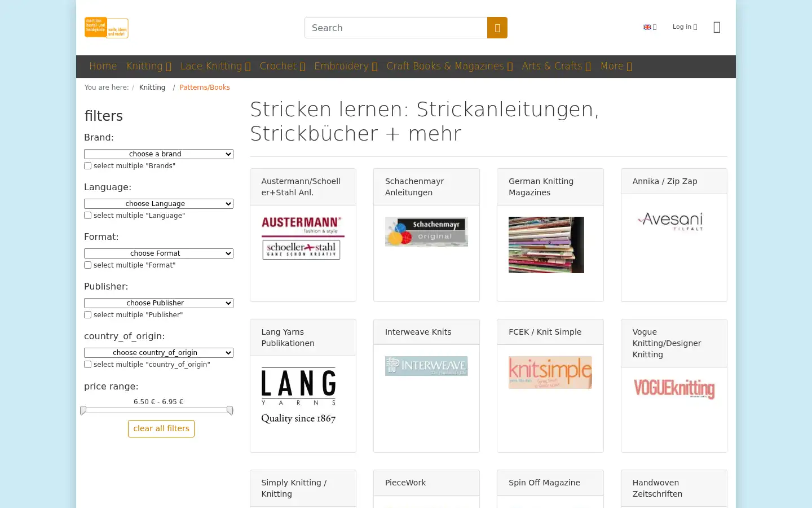The width and height of the screenshot is (812, 508).
Task: Open the Schachenmayr original logo image
Action: (x=426, y=231)
